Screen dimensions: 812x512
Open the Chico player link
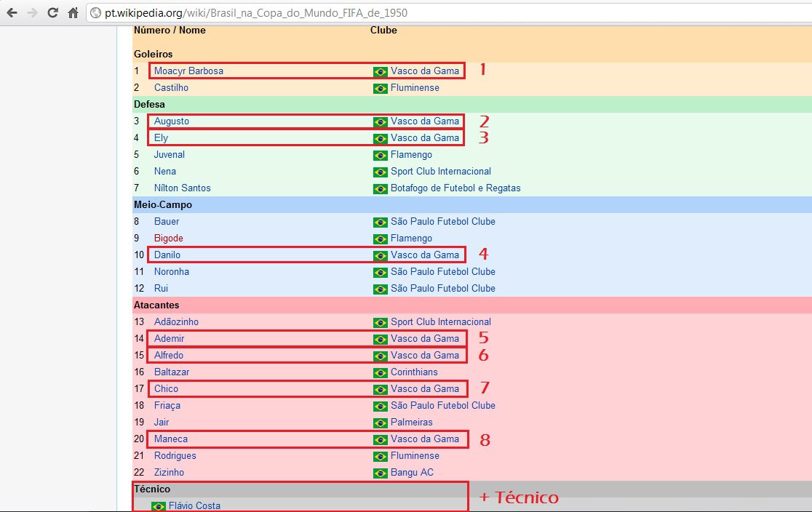point(166,389)
